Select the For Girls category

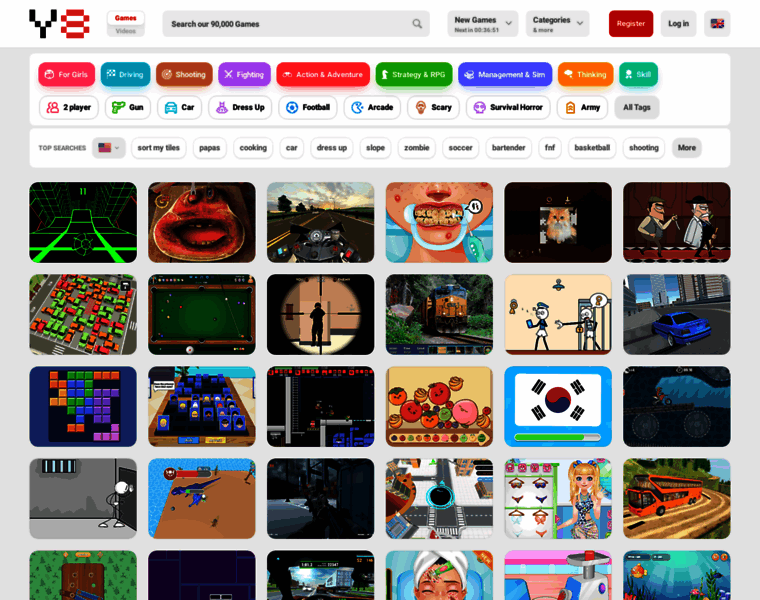[x=66, y=75]
